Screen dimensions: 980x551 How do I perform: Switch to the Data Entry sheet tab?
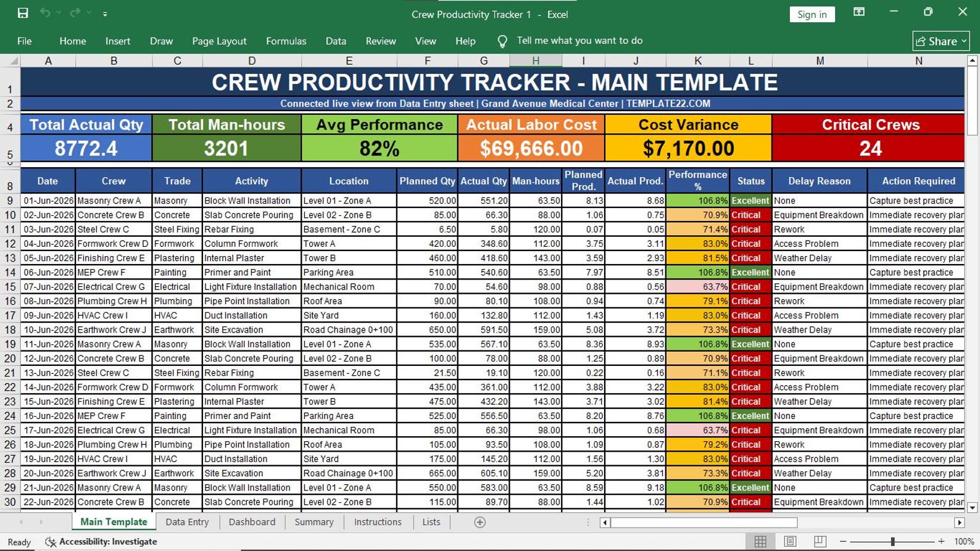pyautogui.click(x=187, y=522)
